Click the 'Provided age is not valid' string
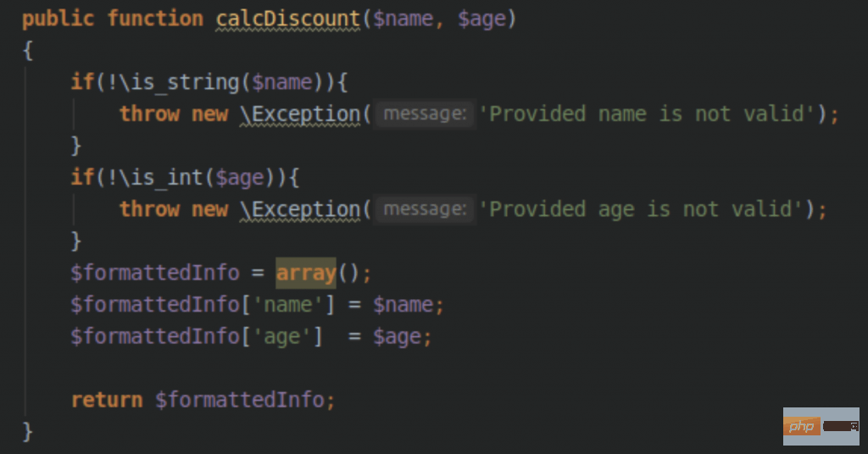 639,209
